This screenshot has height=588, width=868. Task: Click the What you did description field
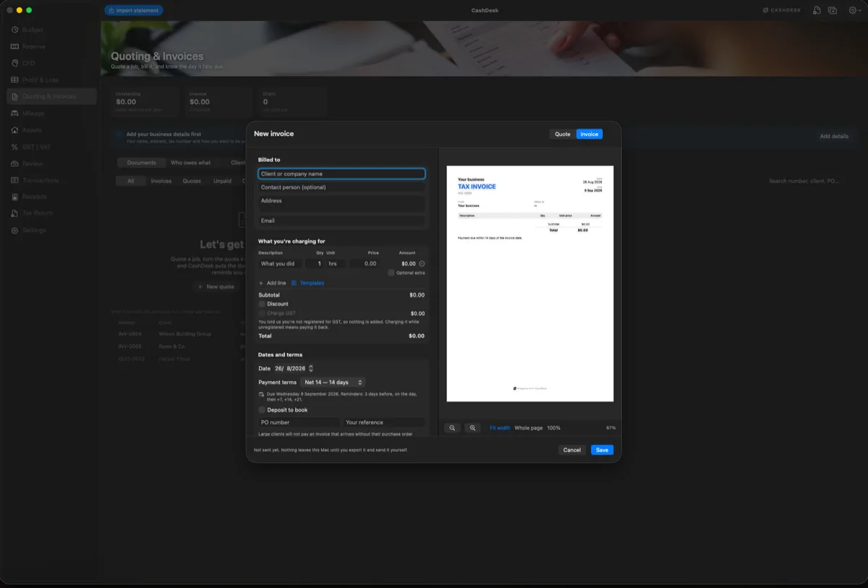coord(280,264)
